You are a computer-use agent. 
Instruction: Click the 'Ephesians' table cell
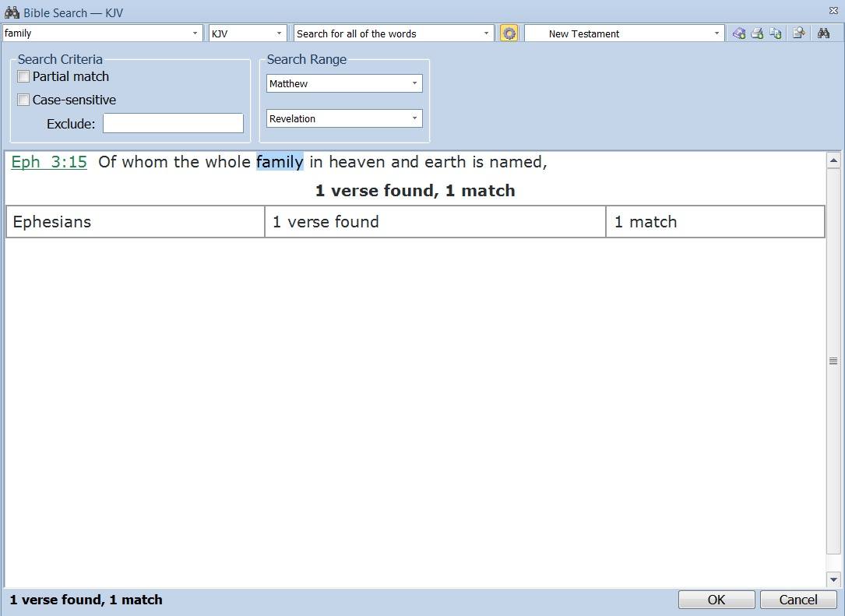click(136, 221)
